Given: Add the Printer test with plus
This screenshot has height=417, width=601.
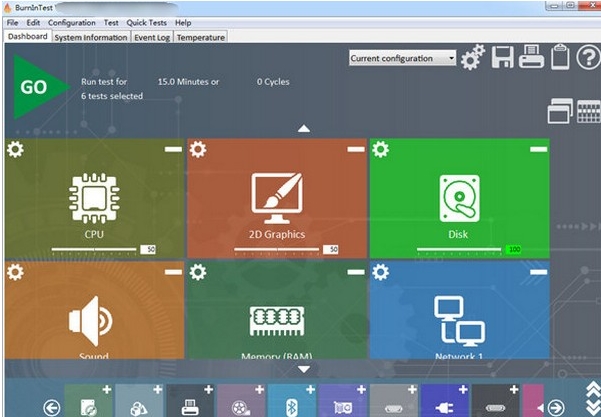Looking at the screenshot, I should 209,390.
